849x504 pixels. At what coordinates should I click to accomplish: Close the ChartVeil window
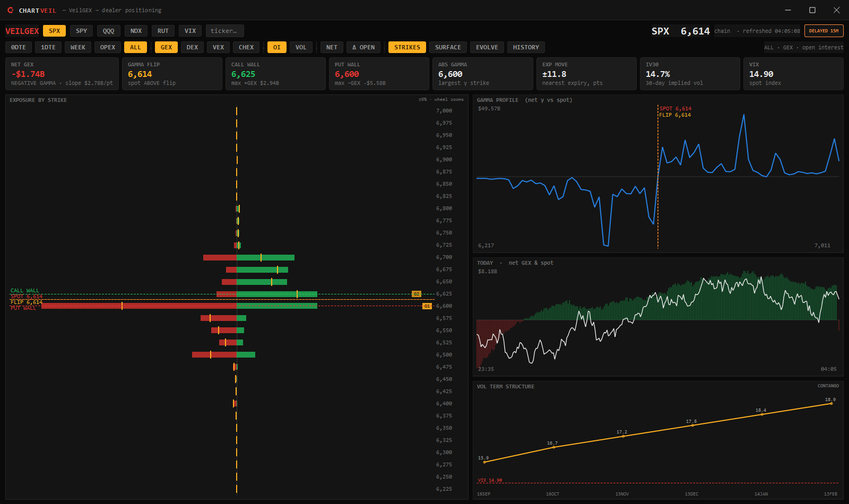(837, 10)
